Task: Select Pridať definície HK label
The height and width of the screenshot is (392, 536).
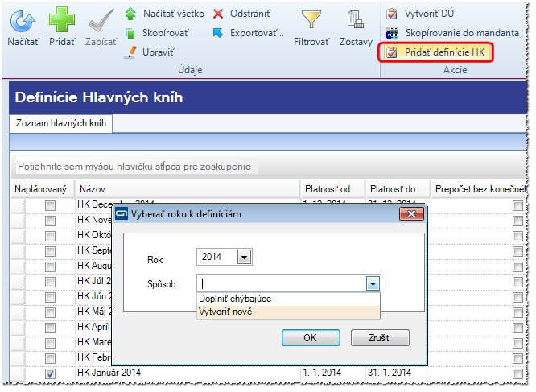Action: 445,52
